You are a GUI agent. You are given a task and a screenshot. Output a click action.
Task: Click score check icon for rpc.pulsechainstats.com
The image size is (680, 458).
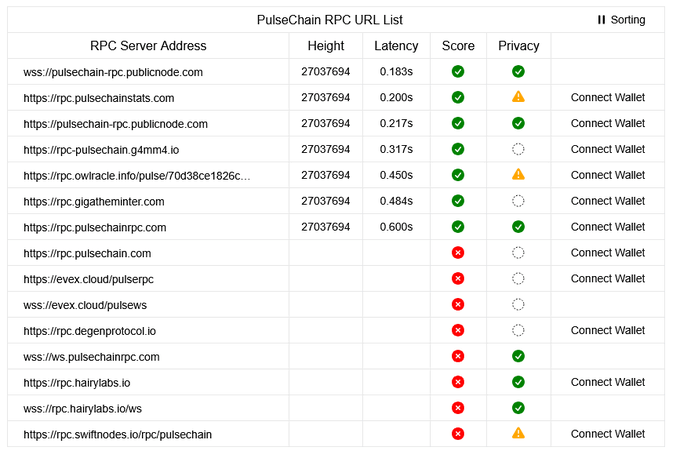[x=458, y=98]
